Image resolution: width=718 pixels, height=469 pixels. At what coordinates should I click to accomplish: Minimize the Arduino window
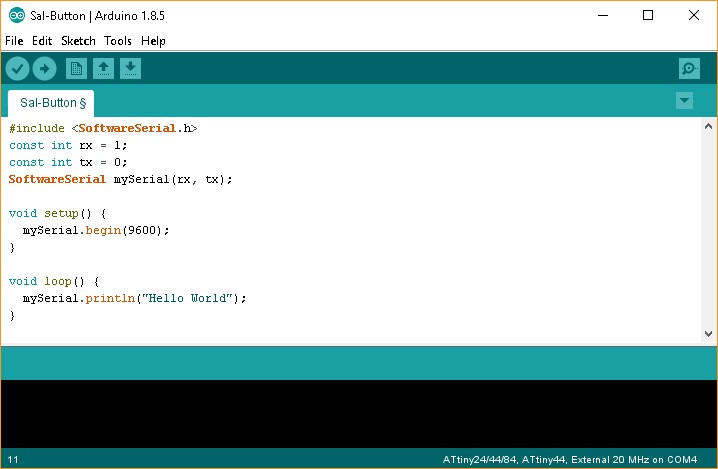603,16
